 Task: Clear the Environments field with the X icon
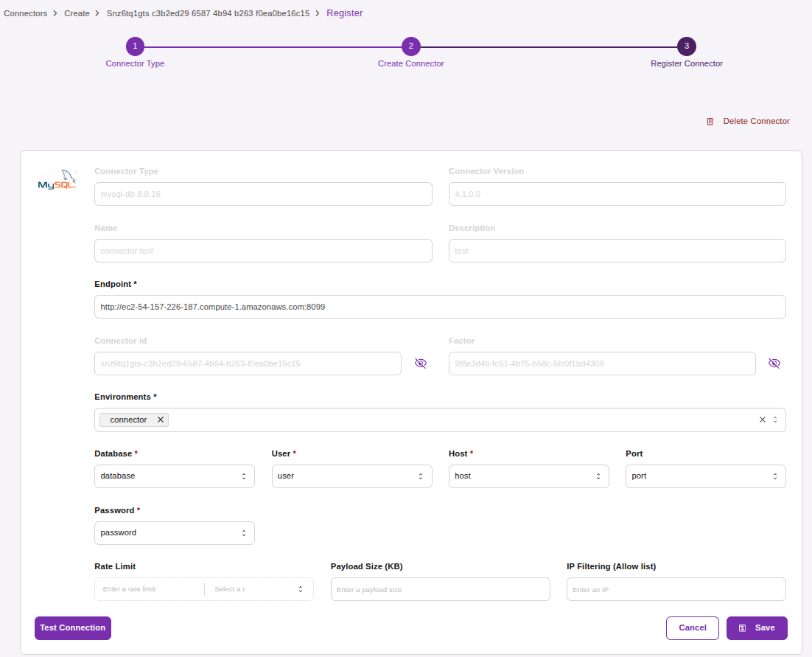(762, 419)
